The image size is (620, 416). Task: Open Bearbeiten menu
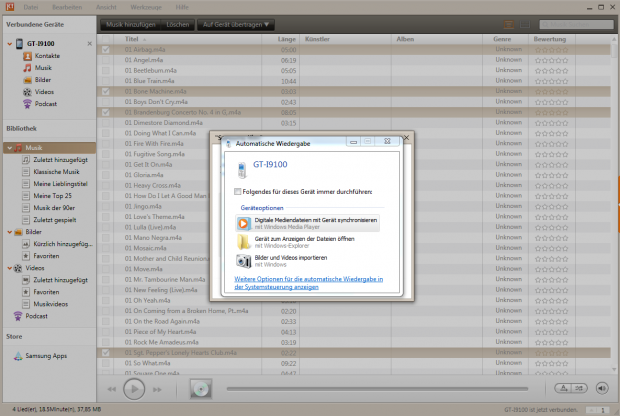(67, 7)
